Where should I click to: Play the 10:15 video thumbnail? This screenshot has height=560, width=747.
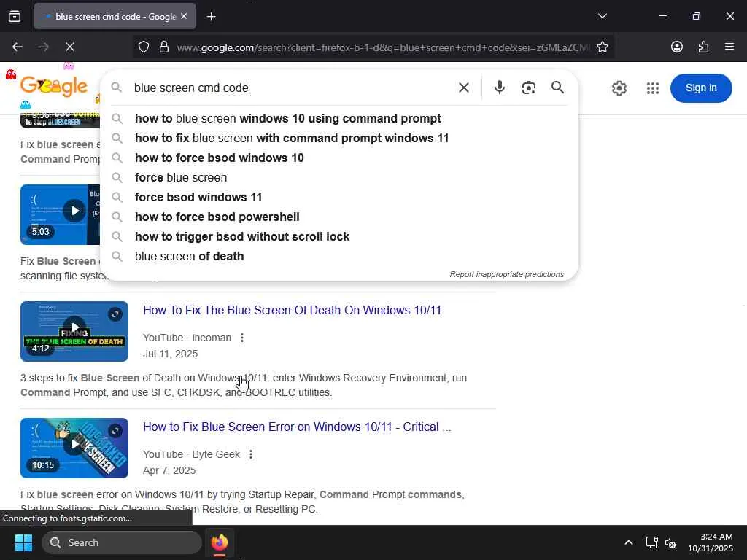click(74, 448)
